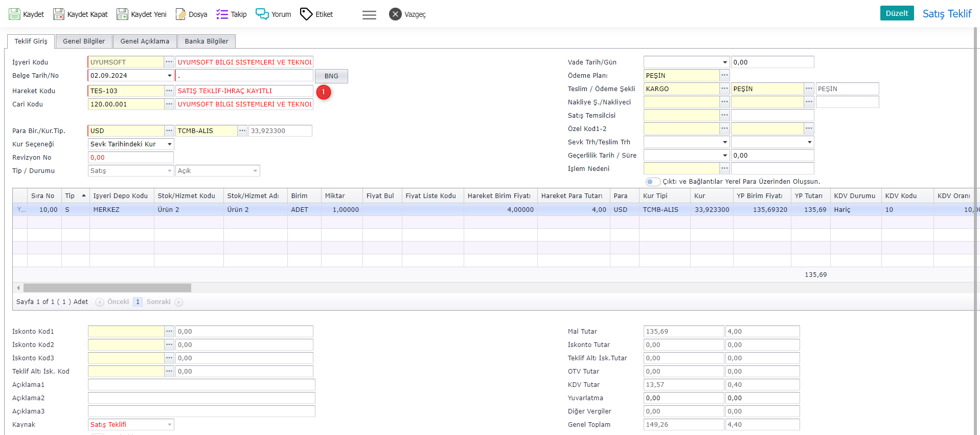Open Teklif Altı İsk. Kod lookup ellipsis
The image size is (980, 435).
[x=169, y=371]
